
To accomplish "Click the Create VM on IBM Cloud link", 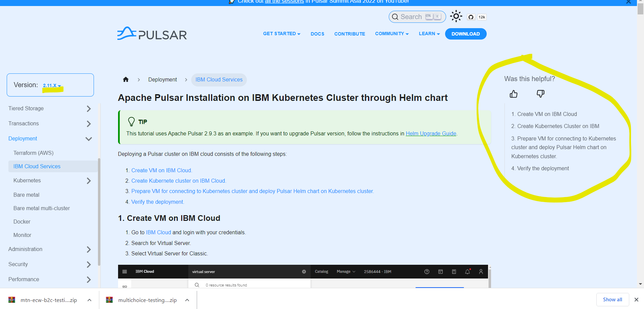I will click(x=162, y=170).
